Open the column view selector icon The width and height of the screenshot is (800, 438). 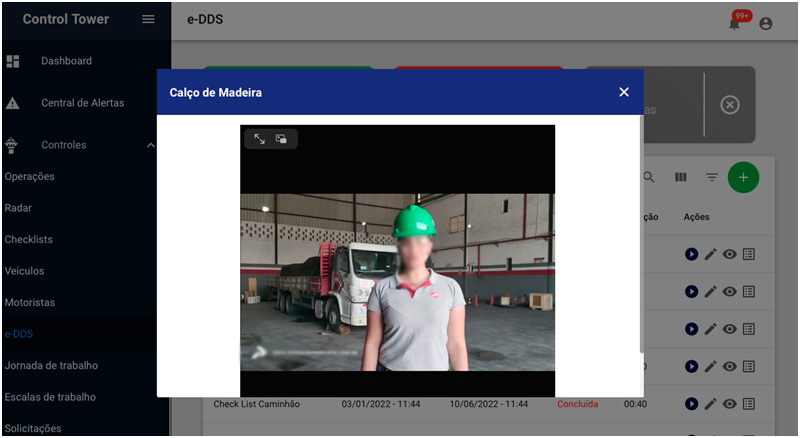tap(680, 177)
